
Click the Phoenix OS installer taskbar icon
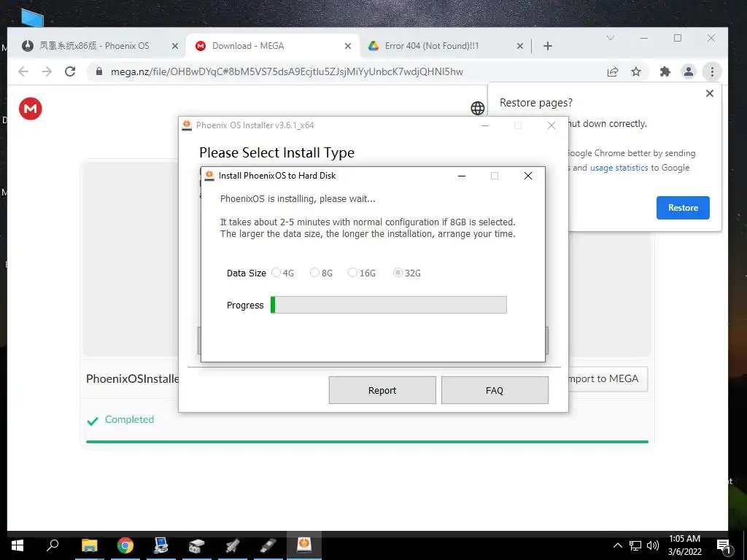coord(304,545)
